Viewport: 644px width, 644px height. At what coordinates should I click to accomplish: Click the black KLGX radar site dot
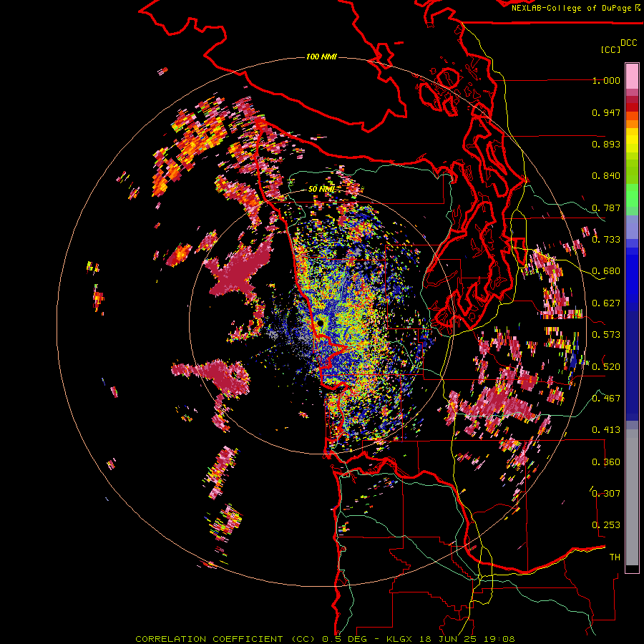point(321,323)
